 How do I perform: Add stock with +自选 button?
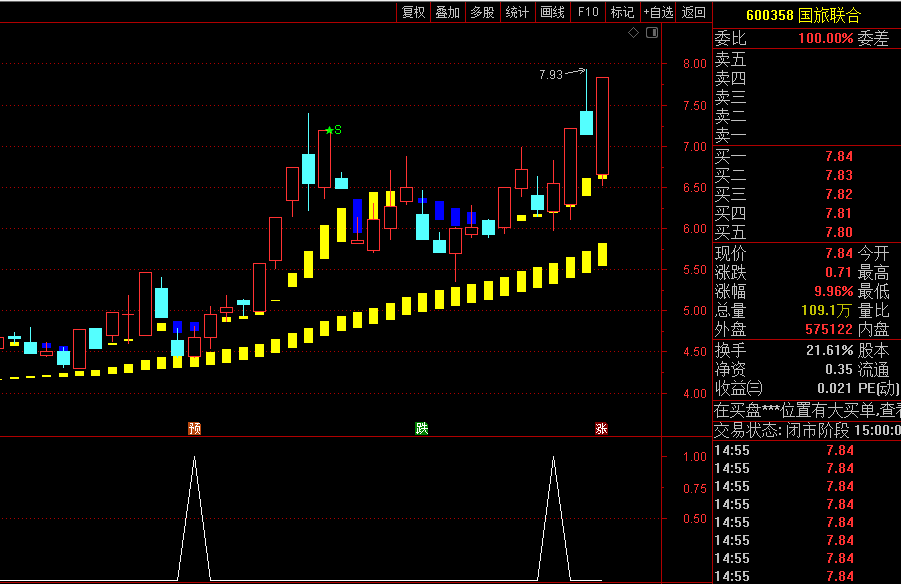658,12
